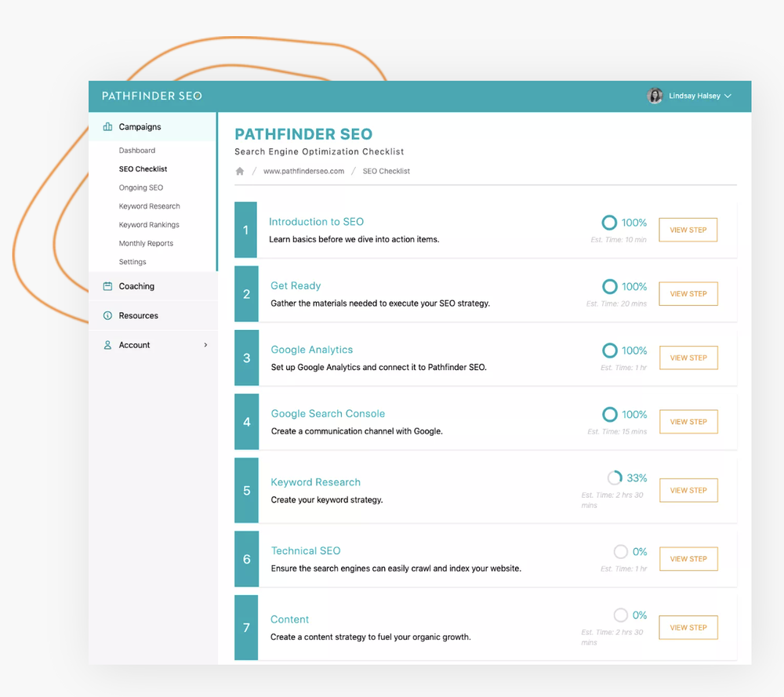784x697 pixels.
Task: Click the Resources info icon
Action: pyautogui.click(x=107, y=315)
